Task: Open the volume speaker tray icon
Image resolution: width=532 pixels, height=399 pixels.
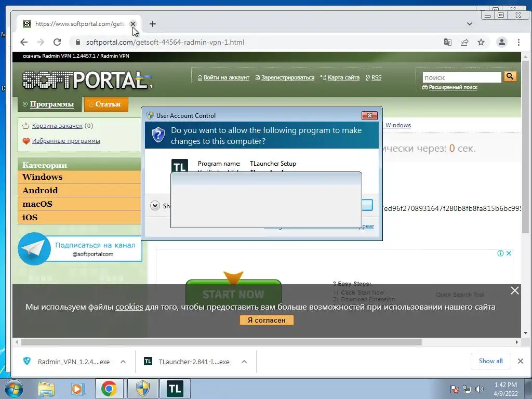Action: (480, 389)
